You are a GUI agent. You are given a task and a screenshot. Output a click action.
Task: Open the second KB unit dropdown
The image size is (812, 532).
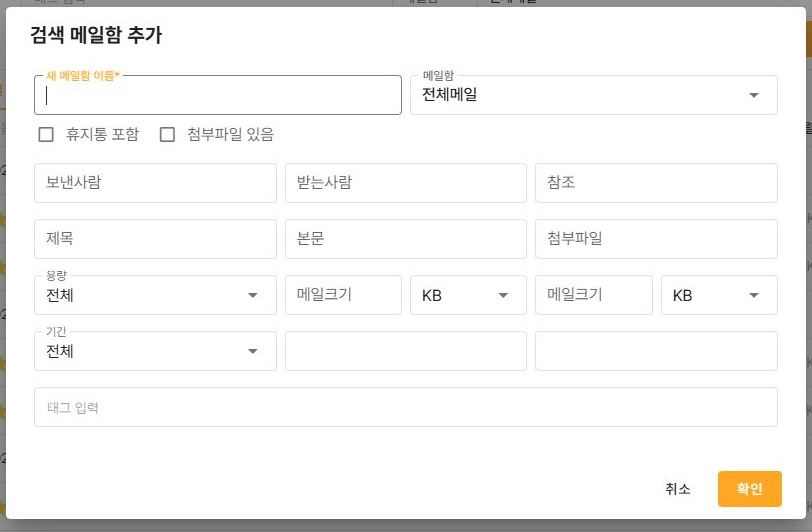(x=719, y=295)
